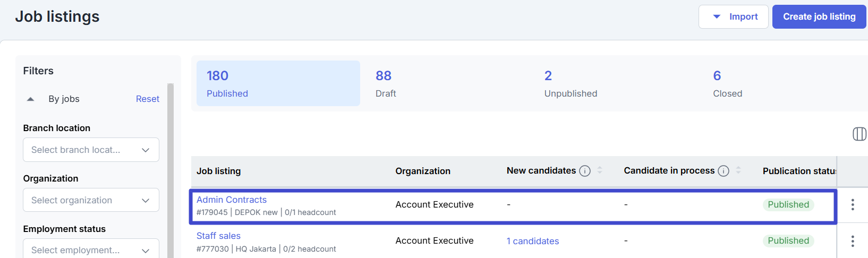Switch to the 88 Draft tab
Image resolution: width=868 pixels, height=258 pixels.
(446, 83)
